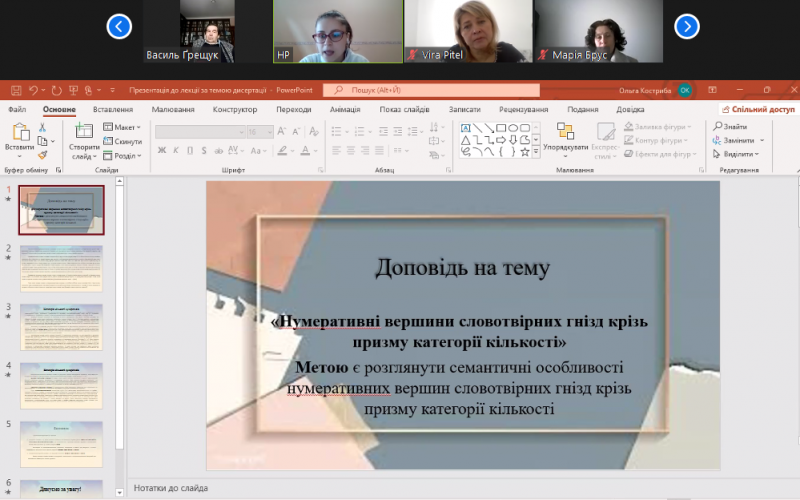Click the Спільний доступ share button
Screen dimensions: 800x500
(x=757, y=110)
